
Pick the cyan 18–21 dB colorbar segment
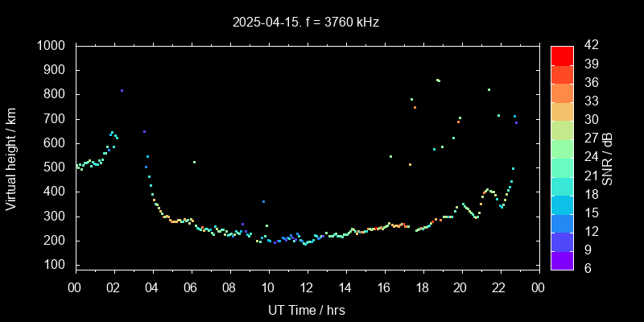click(x=562, y=185)
